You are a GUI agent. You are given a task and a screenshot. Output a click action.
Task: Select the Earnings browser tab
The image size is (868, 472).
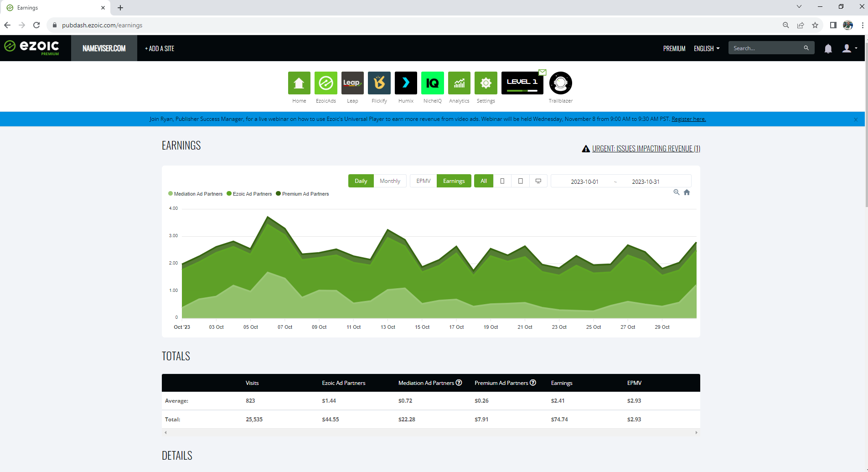pyautogui.click(x=55, y=8)
